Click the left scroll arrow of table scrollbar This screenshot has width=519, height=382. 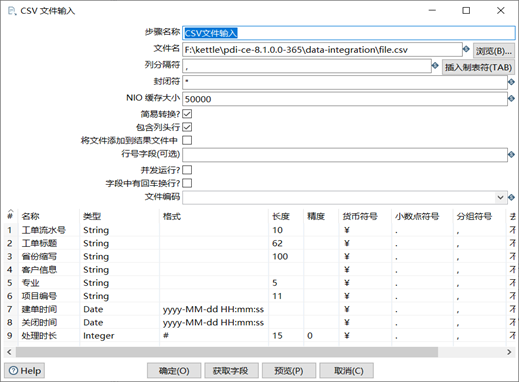click(x=9, y=352)
